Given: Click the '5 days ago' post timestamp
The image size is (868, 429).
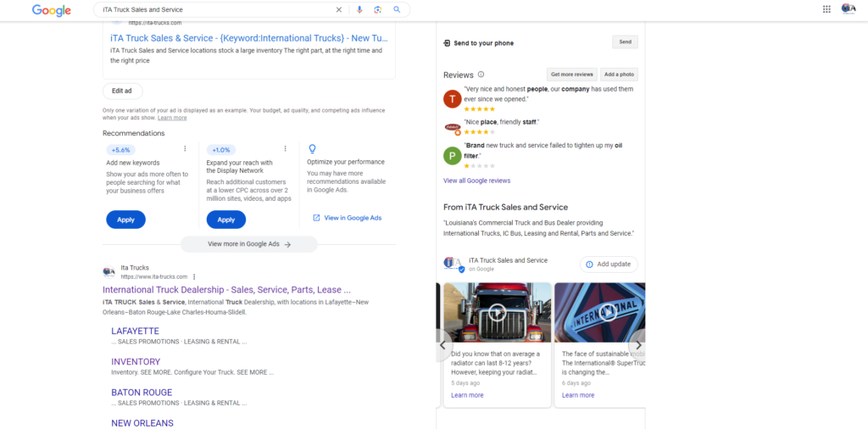Looking at the screenshot, I should (465, 383).
